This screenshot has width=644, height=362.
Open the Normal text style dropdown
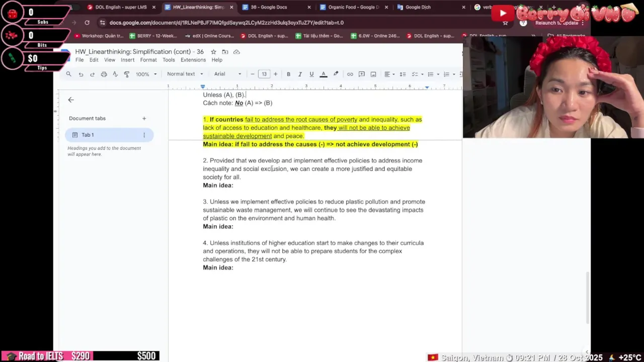pos(185,74)
